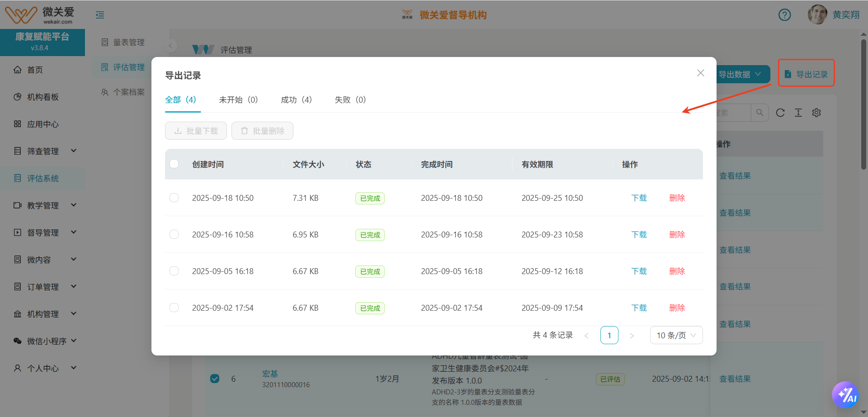Image resolution: width=868 pixels, height=417 pixels.
Task: Switch to the 成功 (4) tab
Action: [x=296, y=100]
